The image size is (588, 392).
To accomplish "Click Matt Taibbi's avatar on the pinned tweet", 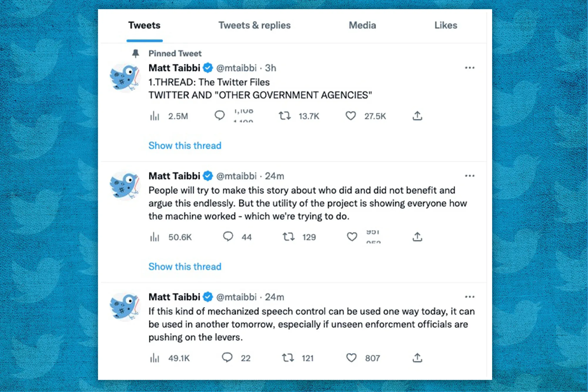I will pyautogui.click(x=125, y=78).
